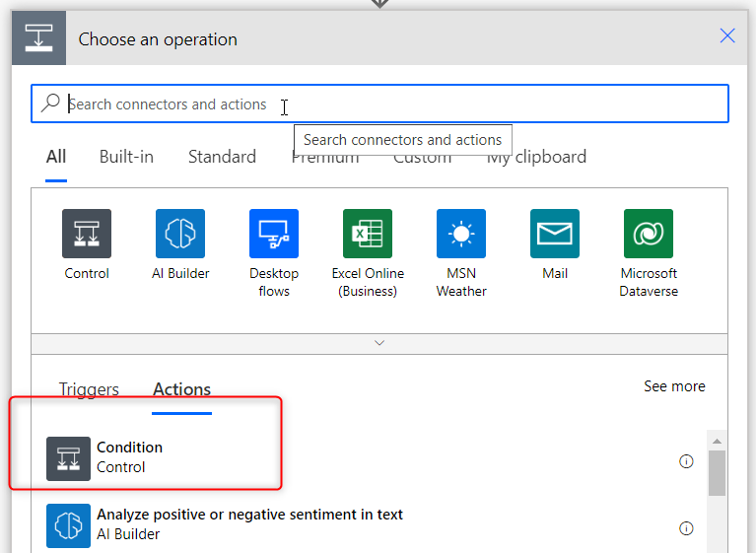Pick the Mail connector icon
Viewport: 756px width, 553px height.
click(x=555, y=234)
